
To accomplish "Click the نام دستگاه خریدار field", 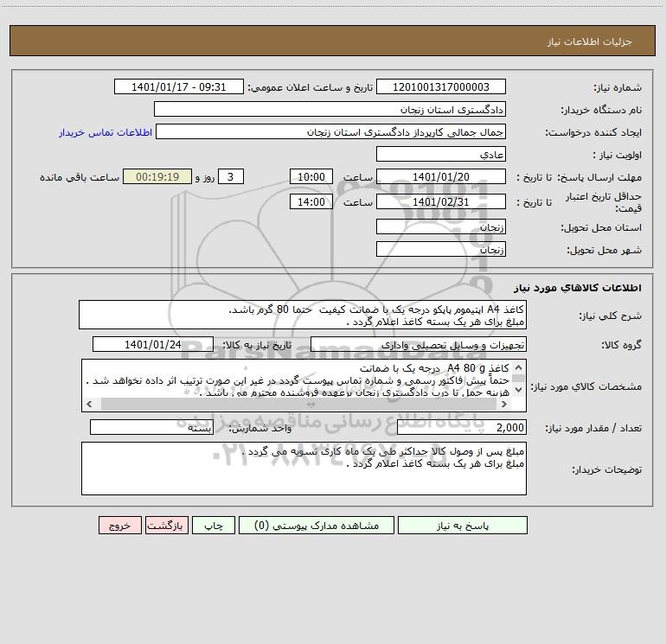I will 330,109.
